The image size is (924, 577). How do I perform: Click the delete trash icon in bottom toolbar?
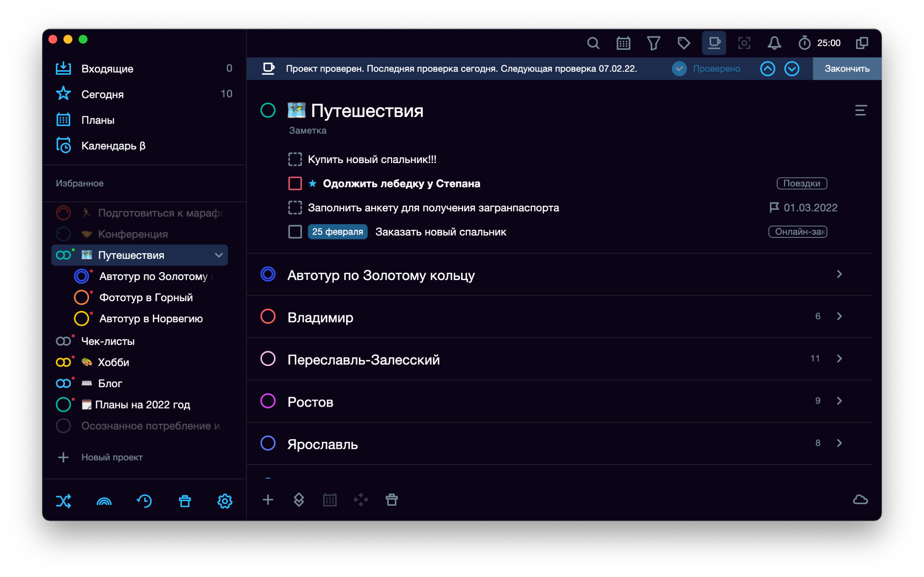click(x=392, y=500)
